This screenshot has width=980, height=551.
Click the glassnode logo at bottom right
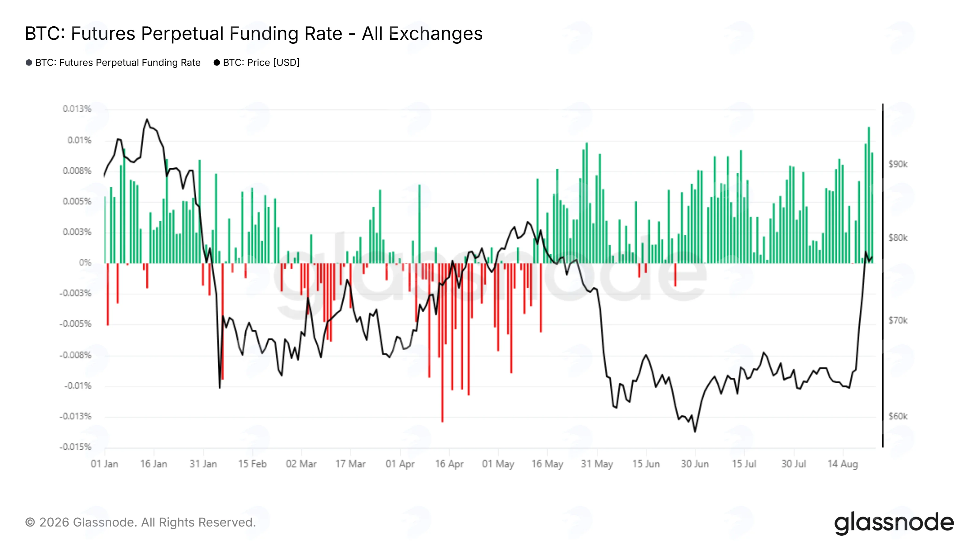[894, 523]
